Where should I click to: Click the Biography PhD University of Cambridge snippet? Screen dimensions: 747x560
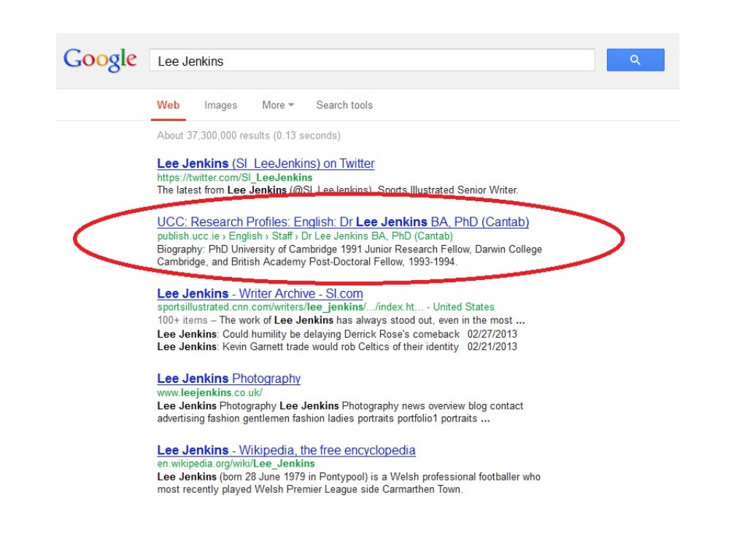coord(349,256)
